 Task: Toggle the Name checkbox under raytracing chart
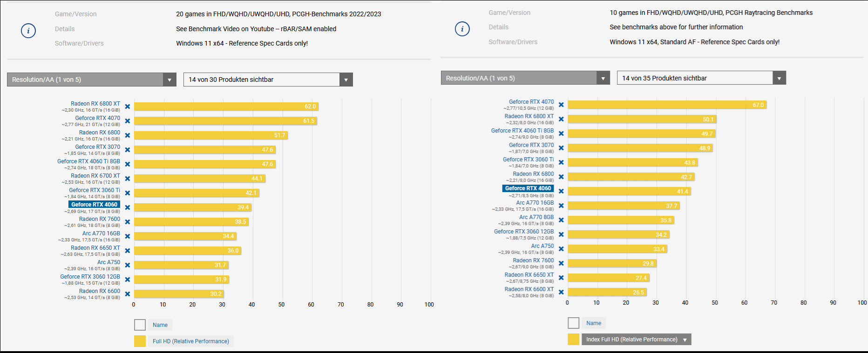(x=573, y=323)
